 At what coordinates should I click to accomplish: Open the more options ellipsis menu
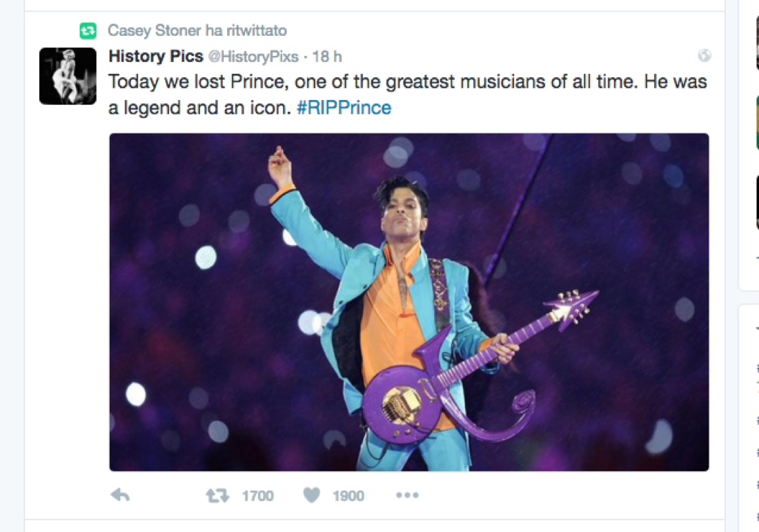point(407,495)
